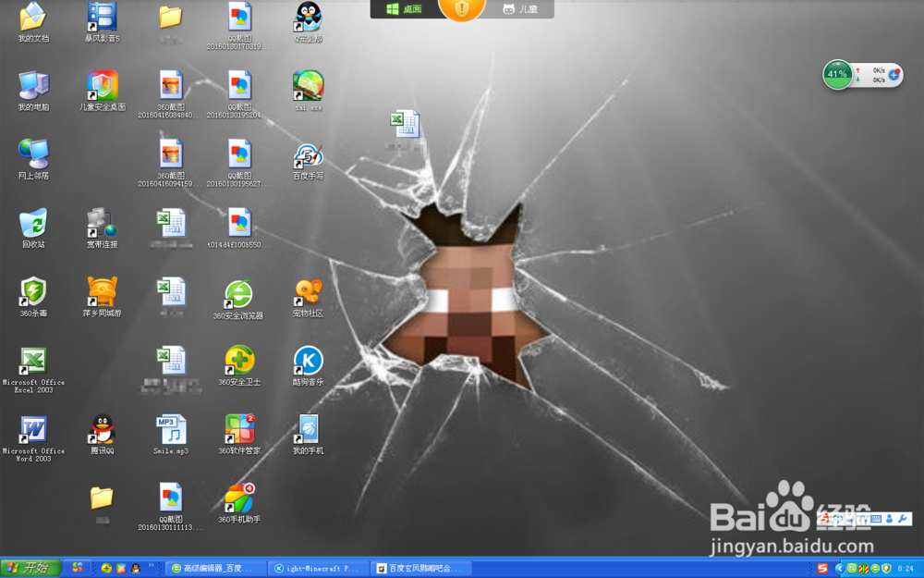The width and height of the screenshot is (924, 578).
Task: Select the 360截图 20160416084840 image file
Action: coord(170,94)
